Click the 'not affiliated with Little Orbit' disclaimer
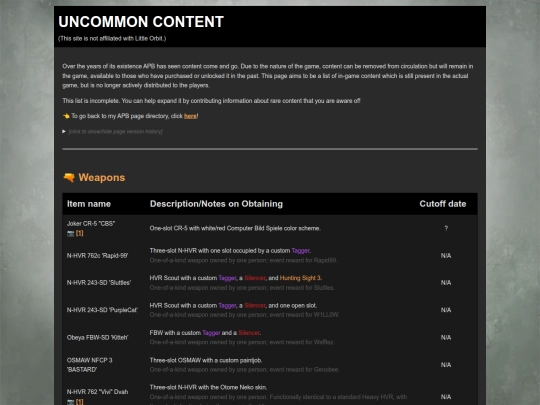The image size is (540, 405). (x=112, y=39)
